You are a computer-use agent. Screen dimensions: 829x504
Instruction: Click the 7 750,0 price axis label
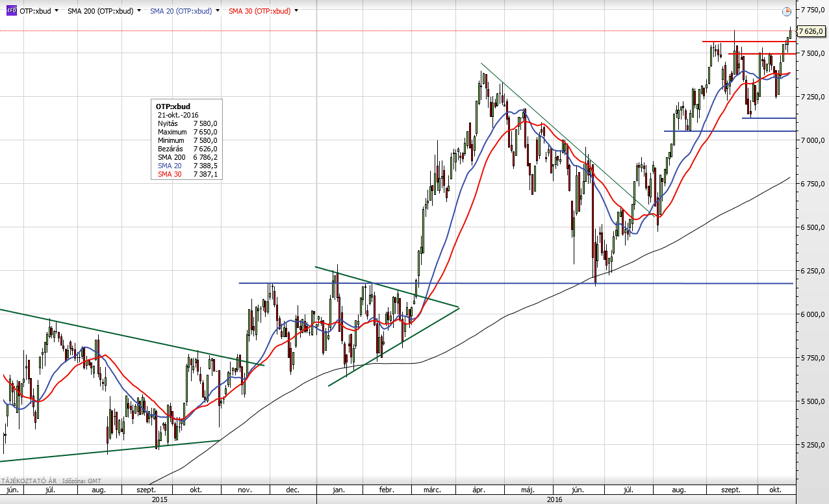pos(812,10)
